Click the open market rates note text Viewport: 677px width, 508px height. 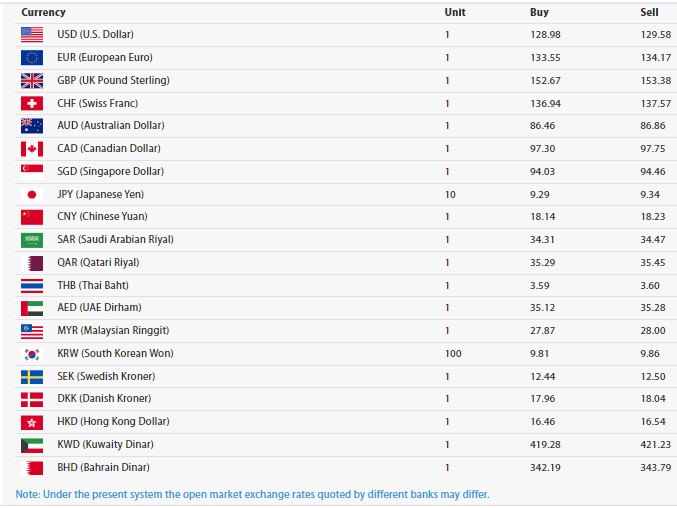click(252, 494)
